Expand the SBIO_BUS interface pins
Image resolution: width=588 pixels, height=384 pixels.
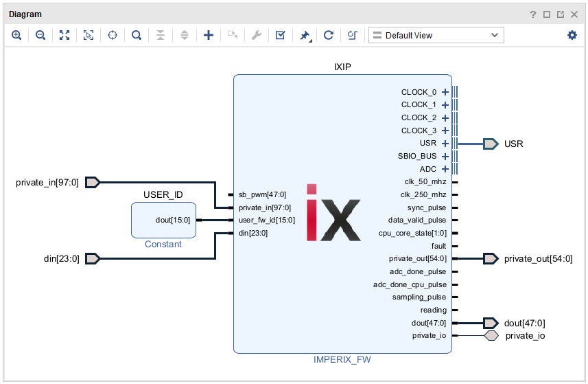[445, 157]
